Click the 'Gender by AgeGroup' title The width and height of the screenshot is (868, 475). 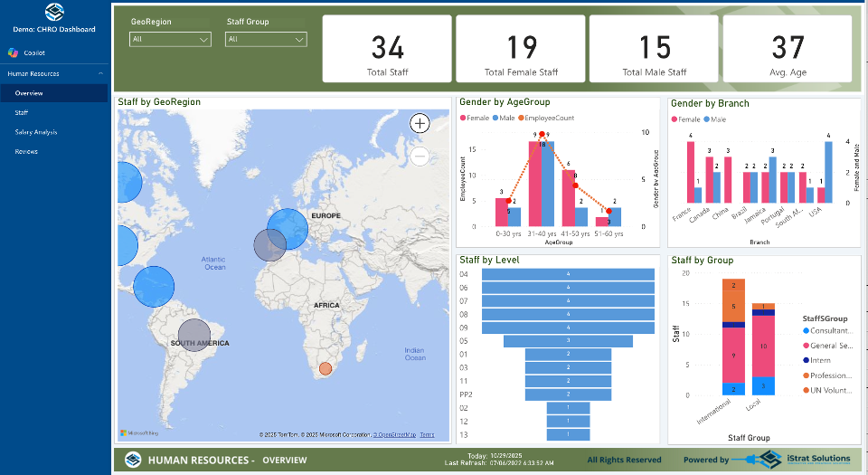pos(505,102)
